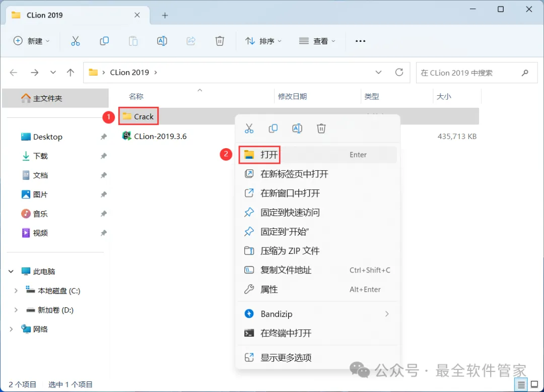The height and width of the screenshot is (392, 544).
Task: Expand 新加卷 (D:) tree node
Action: point(16,310)
